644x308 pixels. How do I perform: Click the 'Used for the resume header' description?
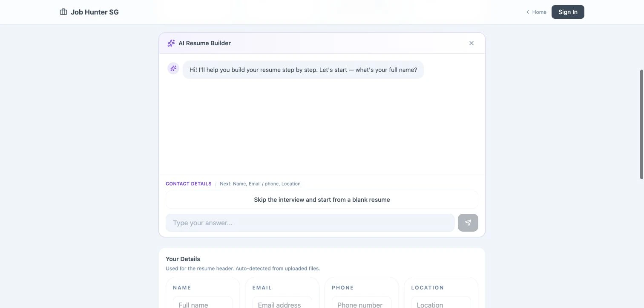[243, 269]
